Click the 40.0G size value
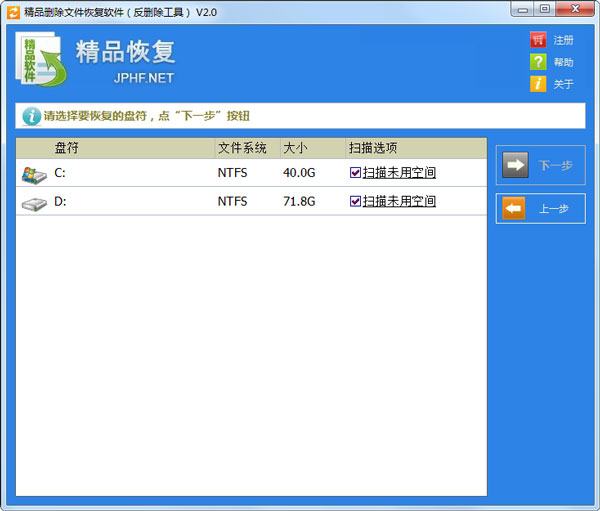 pos(299,173)
